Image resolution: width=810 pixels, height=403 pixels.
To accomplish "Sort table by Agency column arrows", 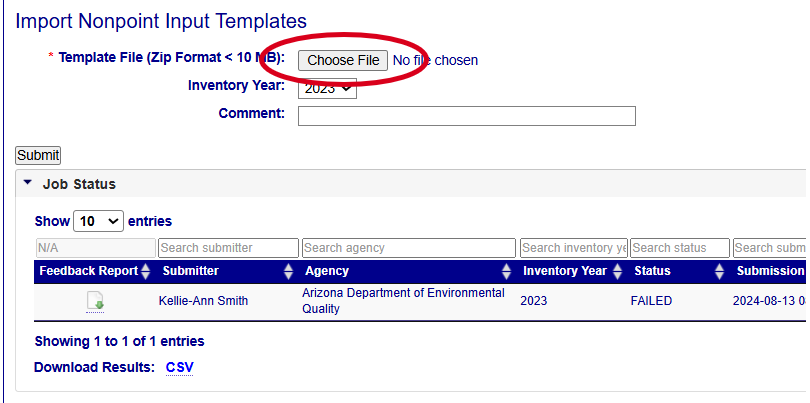I will coord(506,271).
